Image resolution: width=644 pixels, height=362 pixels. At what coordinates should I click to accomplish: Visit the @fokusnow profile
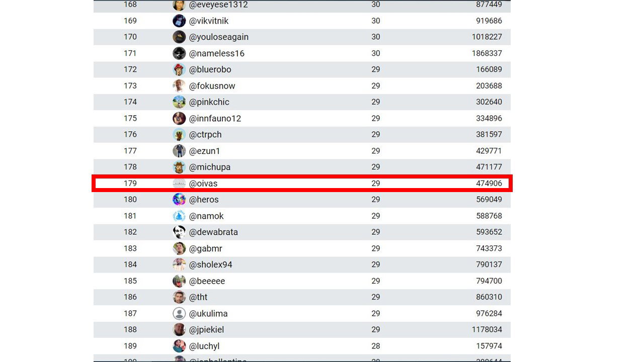[212, 86]
